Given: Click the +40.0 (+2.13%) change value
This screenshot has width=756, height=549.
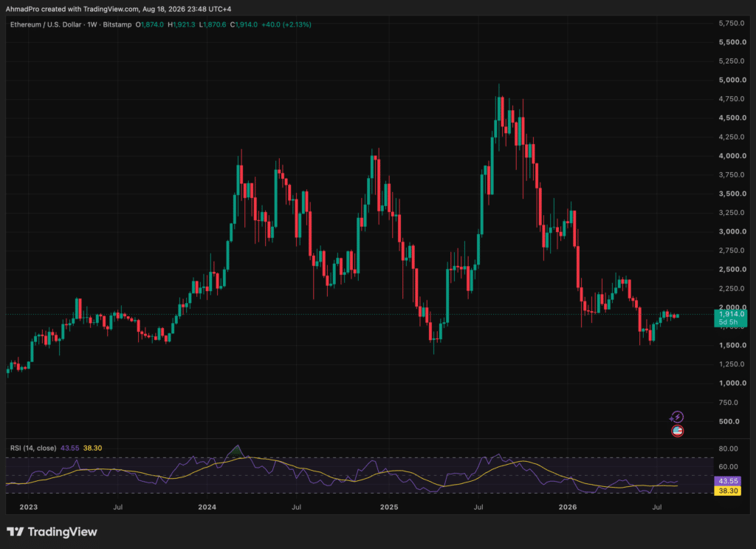Looking at the screenshot, I should (x=286, y=24).
